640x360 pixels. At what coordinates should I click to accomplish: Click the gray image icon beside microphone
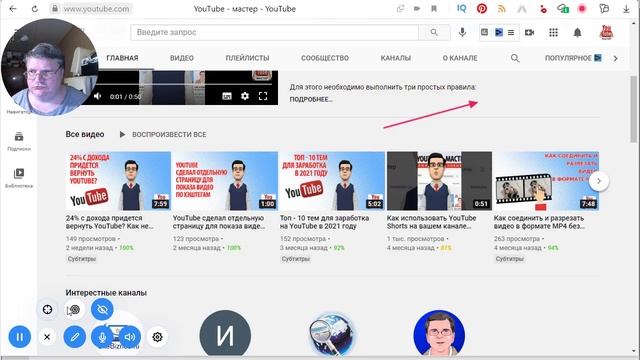coord(484,32)
